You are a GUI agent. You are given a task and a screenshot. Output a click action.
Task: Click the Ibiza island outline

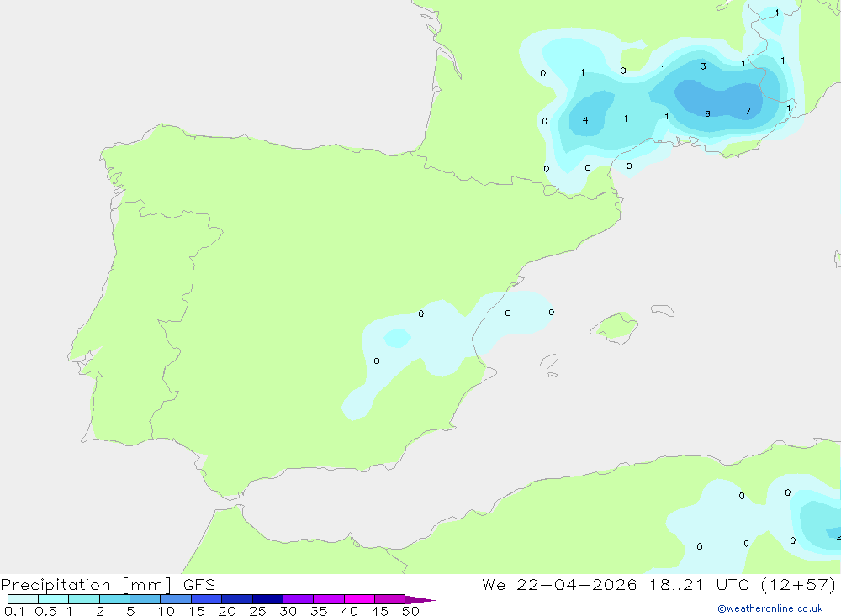pyautogui.click(x=549, y=361)
